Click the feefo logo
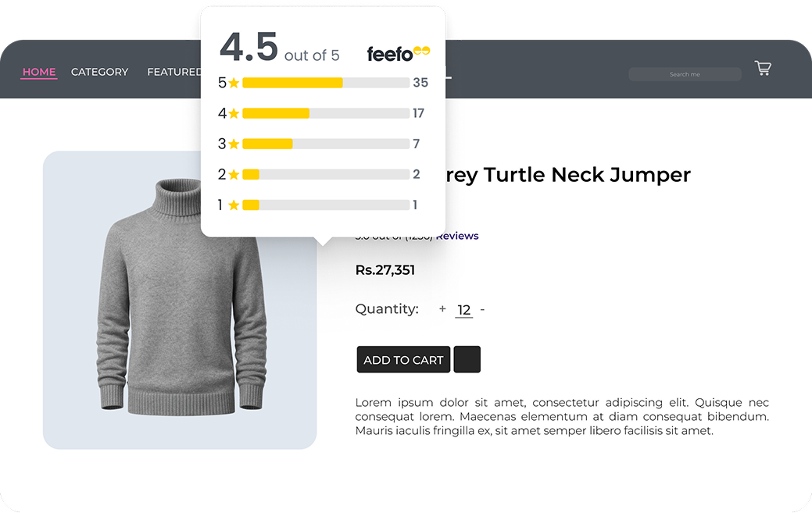The height and width of the screenshot is (513, 812). [399, 53]
